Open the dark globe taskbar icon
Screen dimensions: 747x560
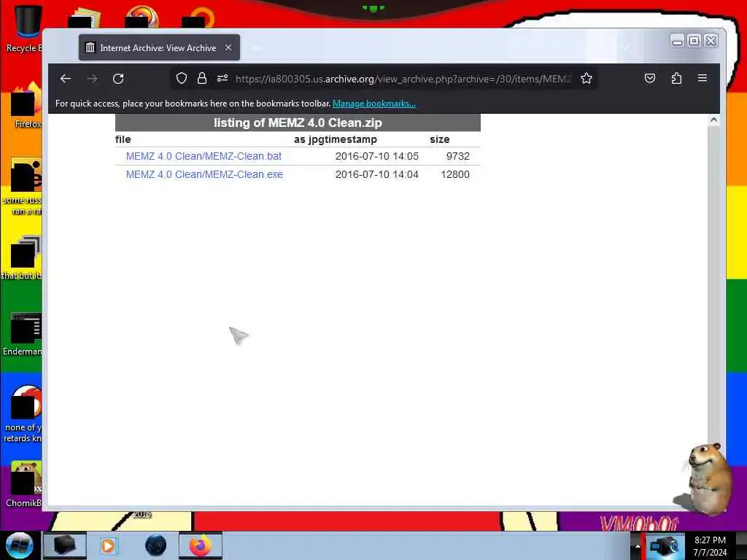[156, 545]
